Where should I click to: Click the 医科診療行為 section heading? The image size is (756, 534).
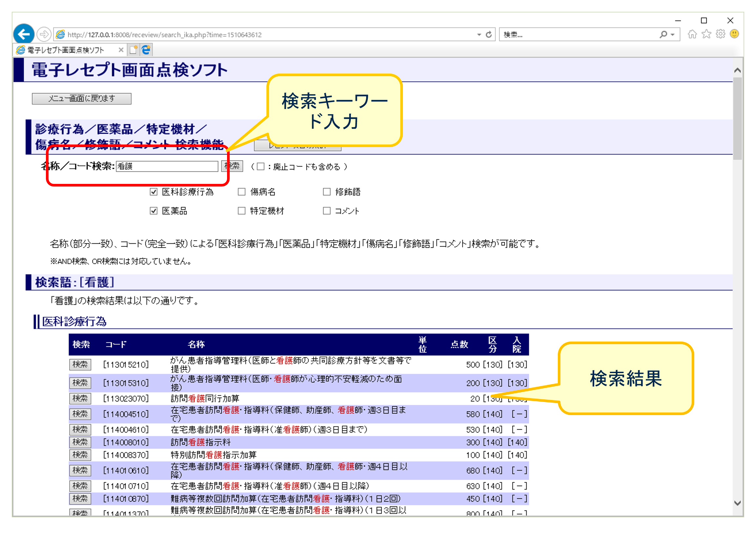[74, 322]
